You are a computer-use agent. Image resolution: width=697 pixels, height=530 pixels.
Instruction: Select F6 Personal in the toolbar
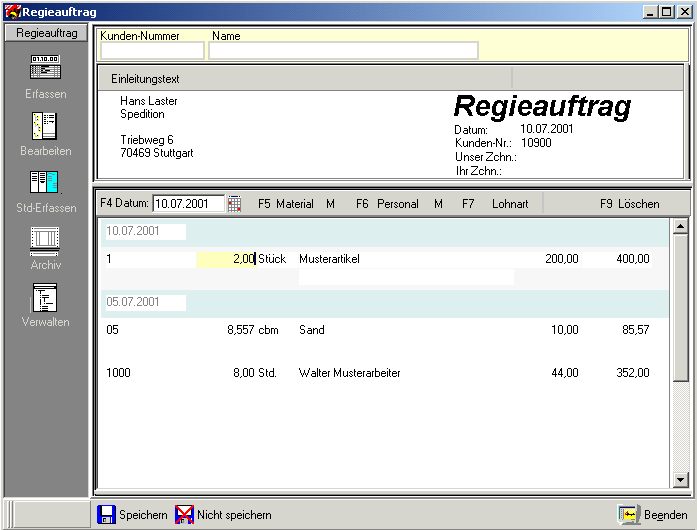click(387, 204)
